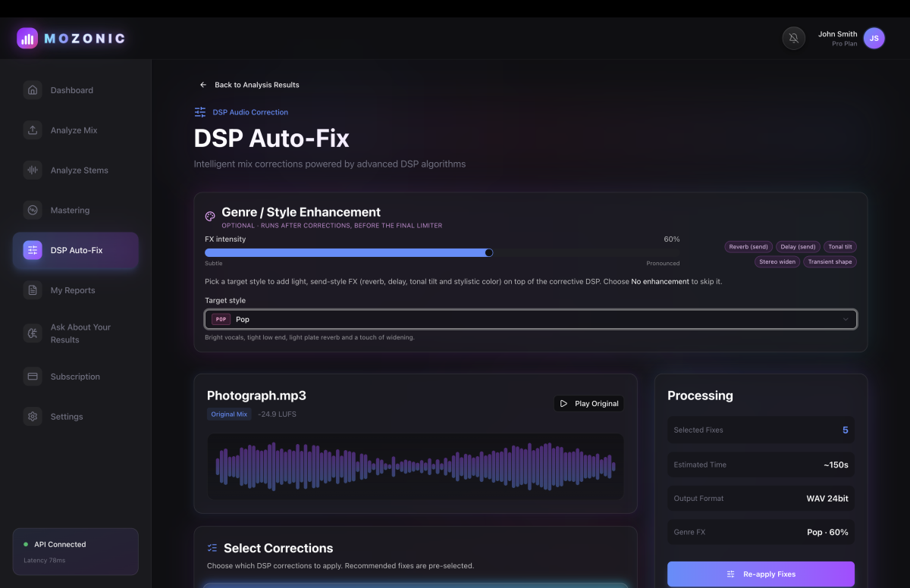Play the original Photograph.mp3 mix
The height and width of the screenshot is (588, 910).
tap(588, 404)
